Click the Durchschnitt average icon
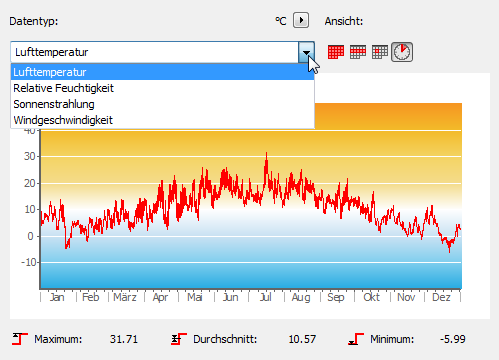This screenshot has width=499, height=360. (x=179, y=339)
